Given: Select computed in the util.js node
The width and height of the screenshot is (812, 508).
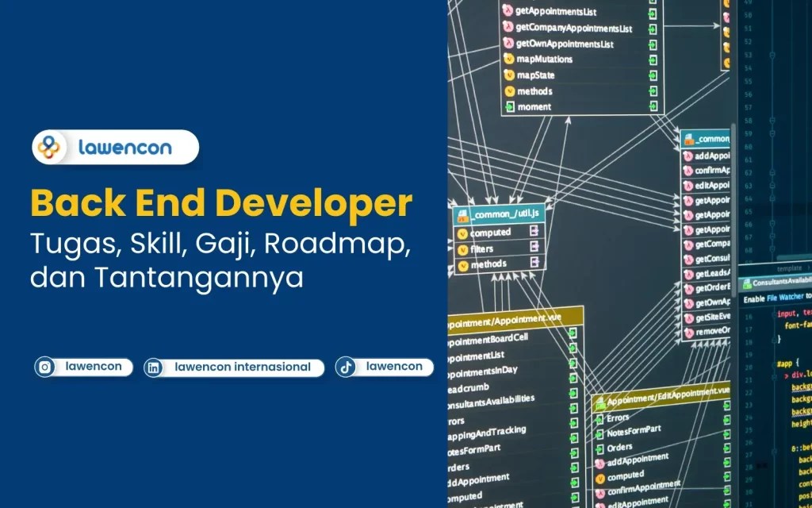Looking at the screenshot, I should 490,233.
